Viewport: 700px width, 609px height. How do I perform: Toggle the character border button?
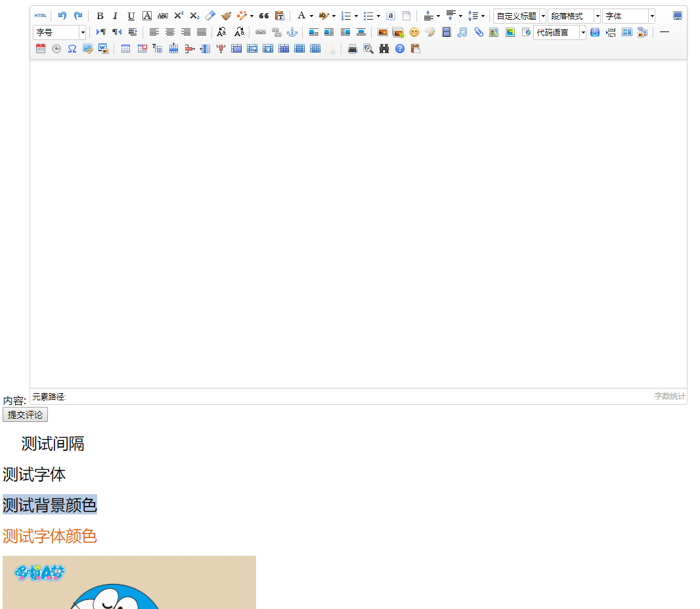tap(147, 16)
